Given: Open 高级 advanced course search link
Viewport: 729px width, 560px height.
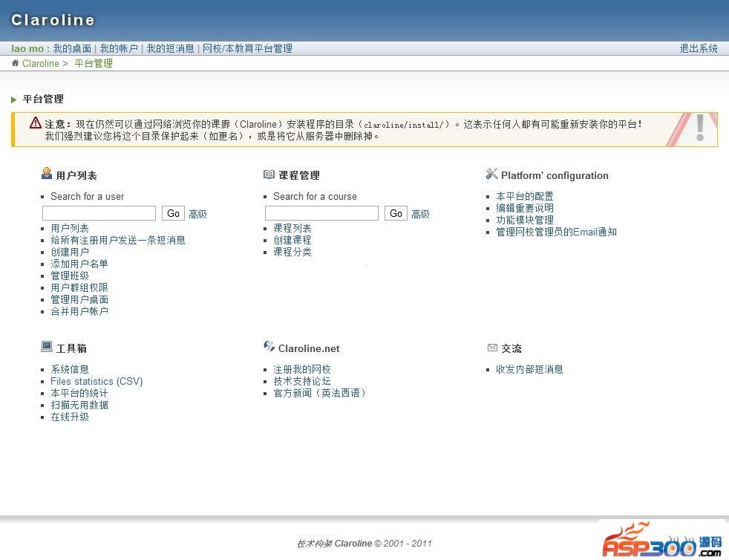Looking at the screenshot, I should (420, 214).
